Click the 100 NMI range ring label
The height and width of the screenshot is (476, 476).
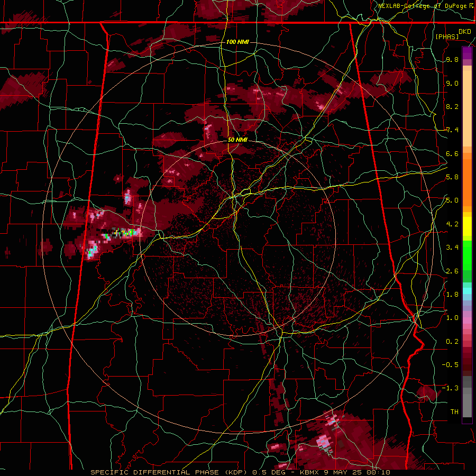pyautogui.click(x=237, y=42)
